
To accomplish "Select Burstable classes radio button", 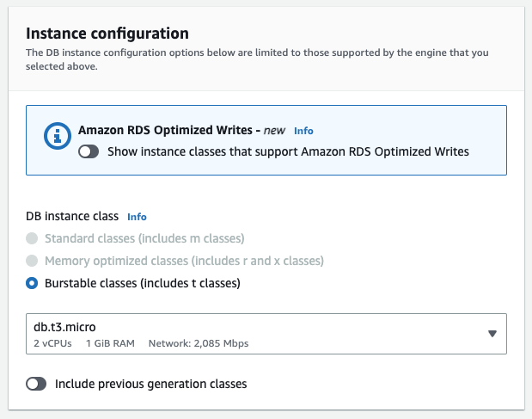I will click(32, 283).
